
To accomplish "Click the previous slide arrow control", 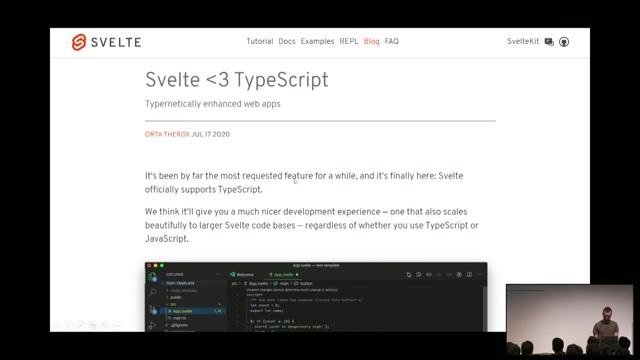I will click(56, 325).
